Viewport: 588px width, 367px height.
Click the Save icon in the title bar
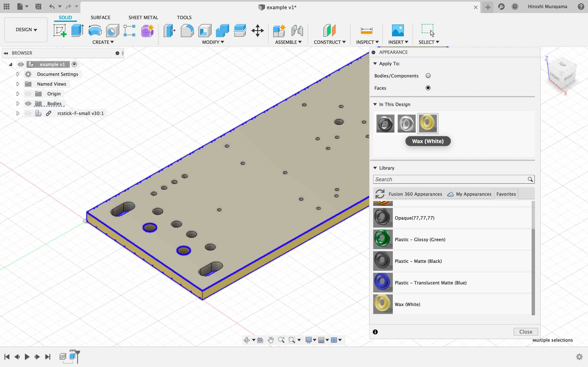38,7
